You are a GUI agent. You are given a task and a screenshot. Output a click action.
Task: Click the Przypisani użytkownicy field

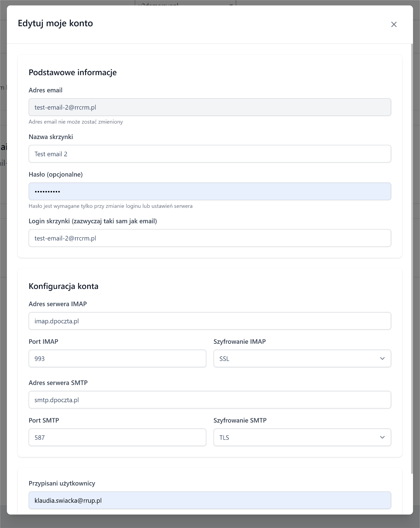(210, 500)
